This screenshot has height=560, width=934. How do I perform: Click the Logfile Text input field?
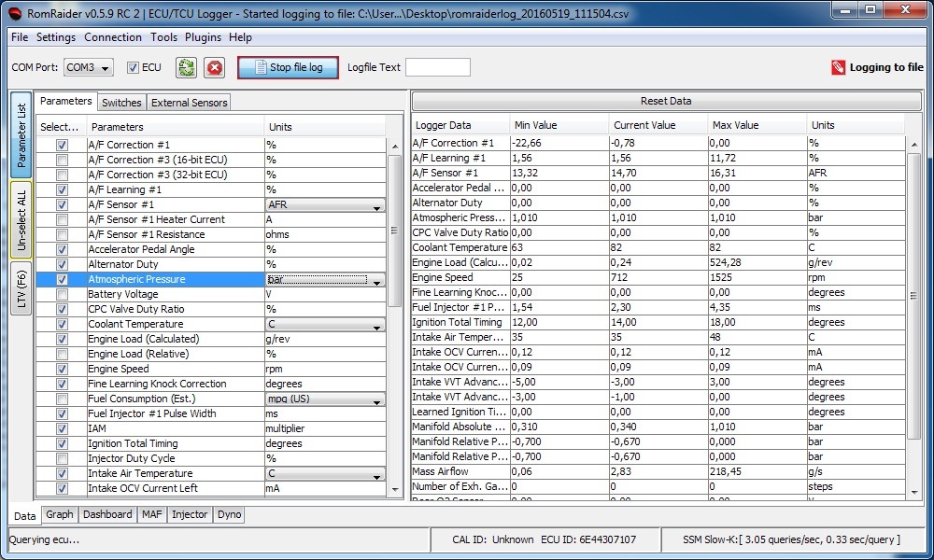437,67
